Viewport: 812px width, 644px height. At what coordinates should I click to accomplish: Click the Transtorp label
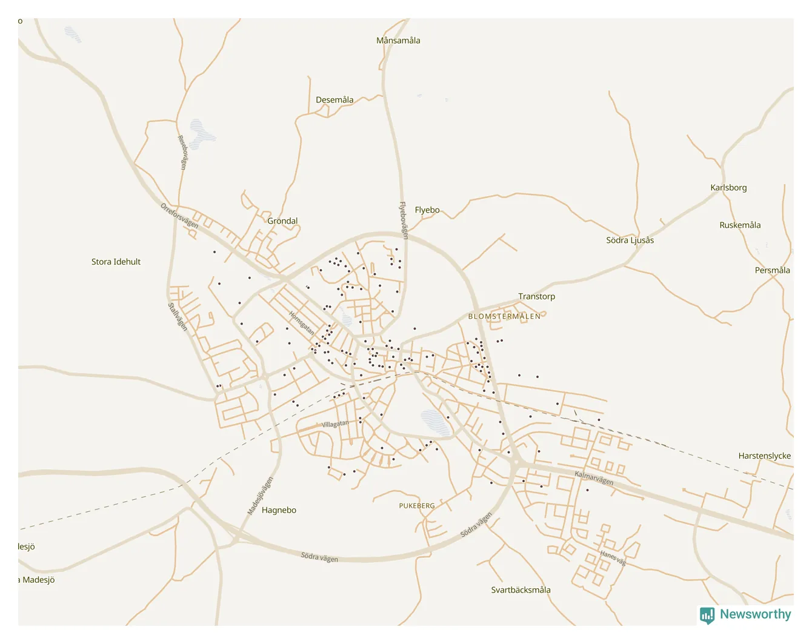tap(536, 296)
